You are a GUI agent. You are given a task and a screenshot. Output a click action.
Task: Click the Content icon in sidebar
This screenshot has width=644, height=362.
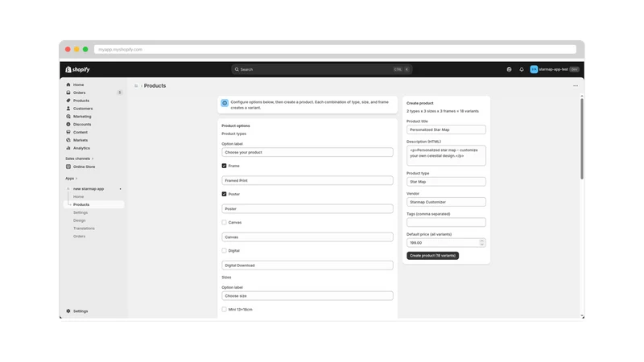click(x=68, y=132)
